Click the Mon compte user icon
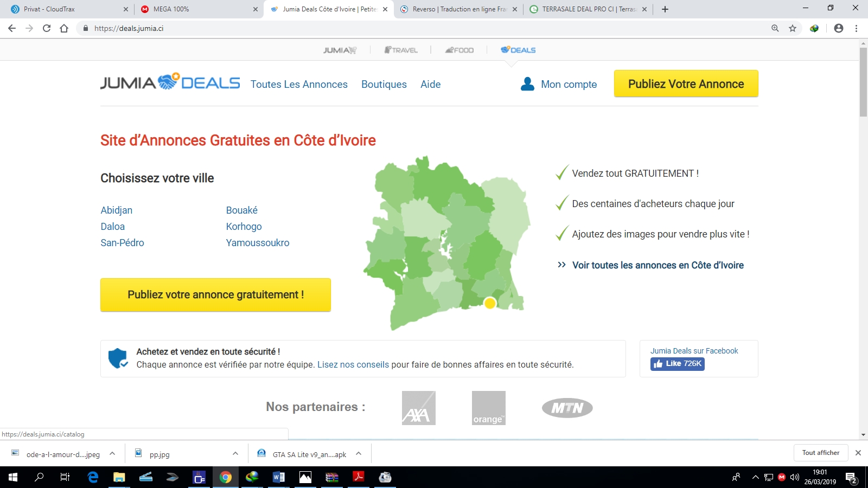This screenshot has height=488, width=868. point(527,84)
